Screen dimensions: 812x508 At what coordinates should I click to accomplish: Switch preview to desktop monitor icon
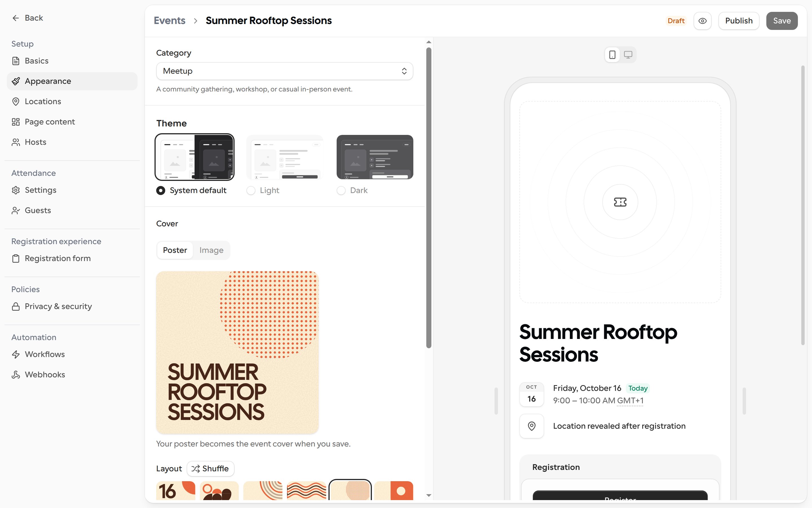click(x=628, y=55)
